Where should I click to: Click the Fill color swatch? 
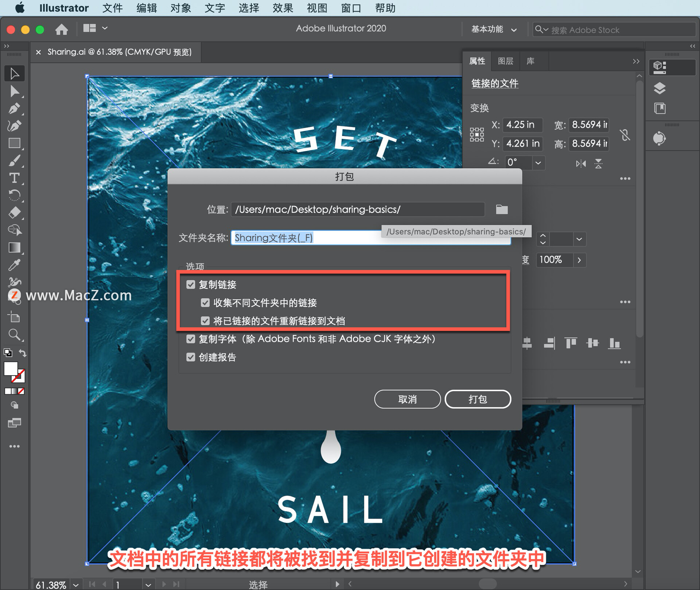pyautogui.click(x=11, y=369)
